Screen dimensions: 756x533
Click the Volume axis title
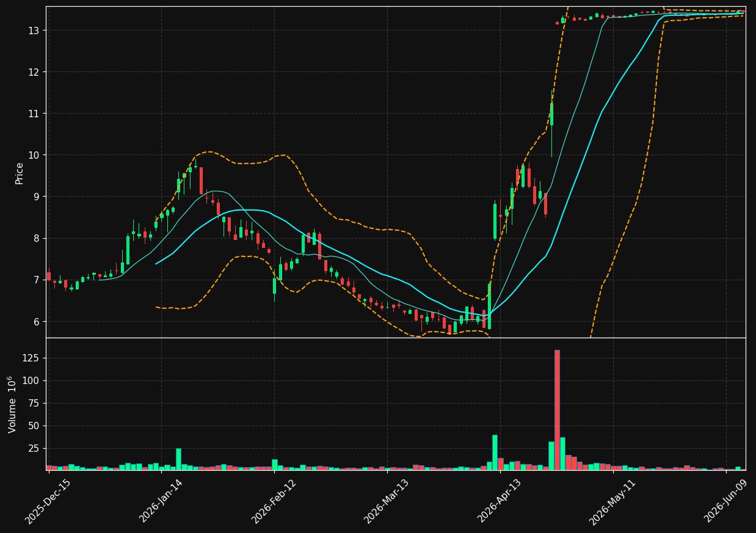(12, 404)
